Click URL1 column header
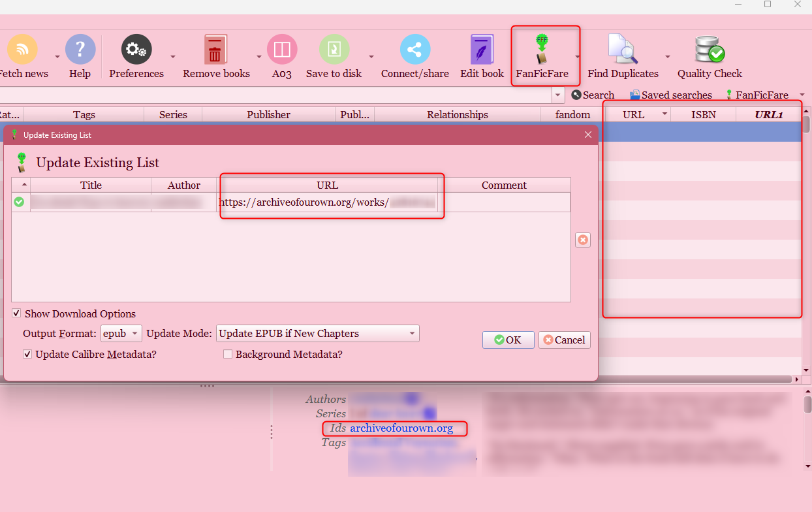 (769, 114)
